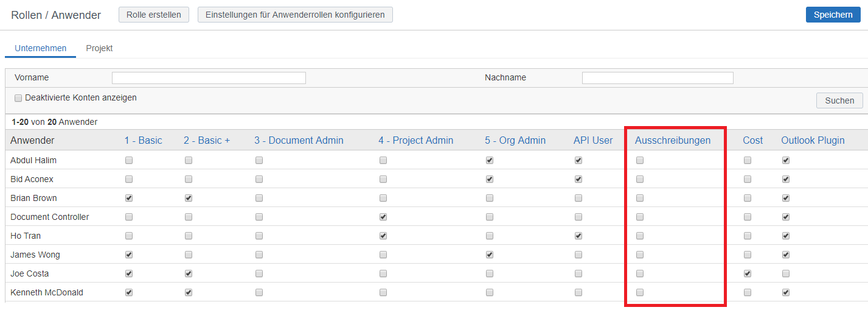Select the Unternehmen tab
The width and height of the screenshot is (868, 310).
point(41,48)
